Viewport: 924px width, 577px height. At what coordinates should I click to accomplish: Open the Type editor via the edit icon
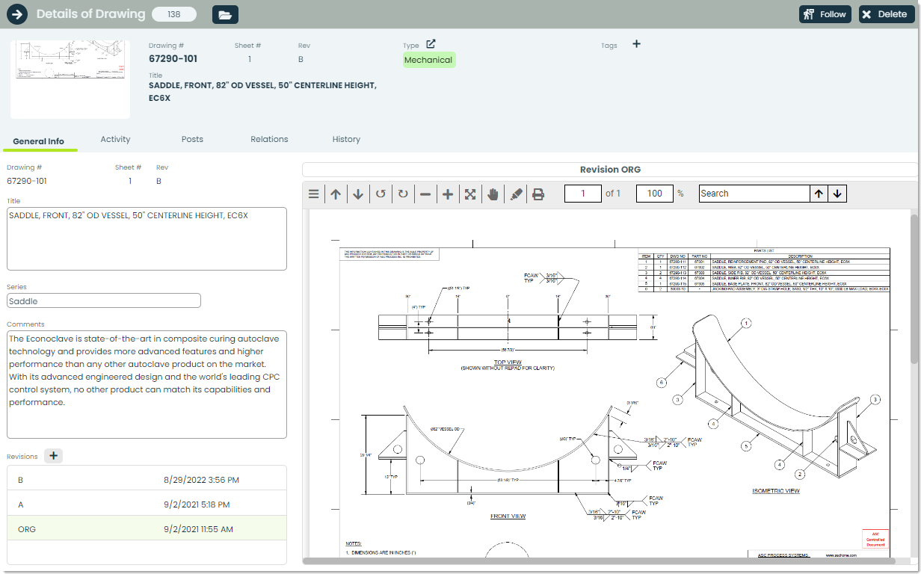coord(430,43)
